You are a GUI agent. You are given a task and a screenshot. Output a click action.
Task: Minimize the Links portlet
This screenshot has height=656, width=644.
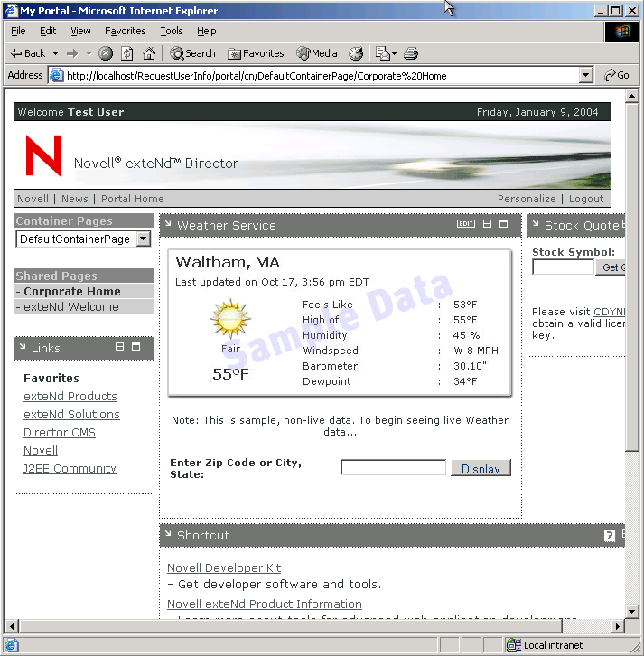pos(119,346)
